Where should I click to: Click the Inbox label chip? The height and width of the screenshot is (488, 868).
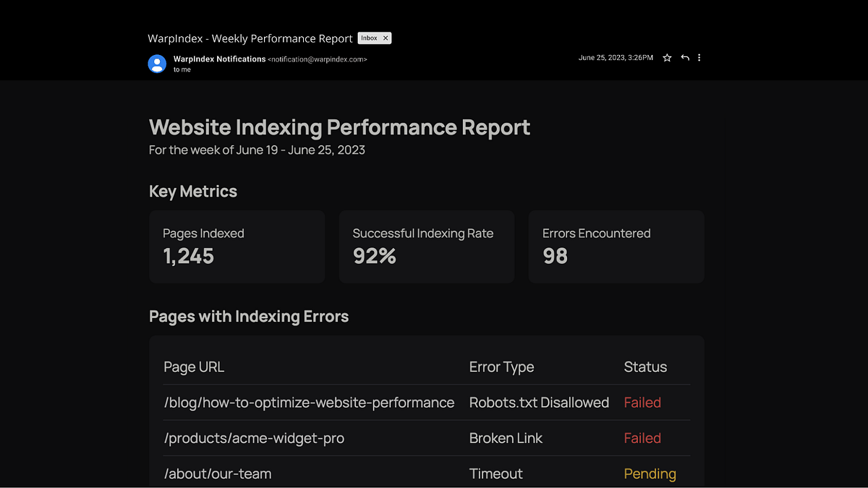tap(370, 38)
